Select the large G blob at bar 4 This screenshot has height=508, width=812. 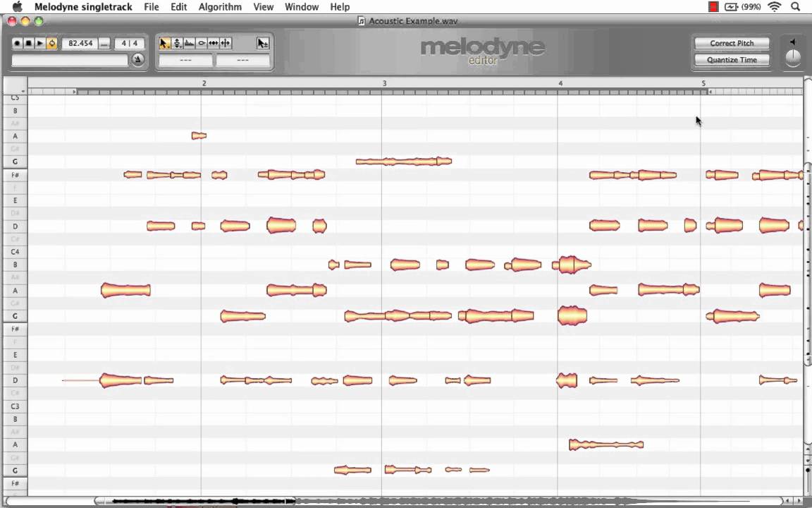(x=572, y=315)
